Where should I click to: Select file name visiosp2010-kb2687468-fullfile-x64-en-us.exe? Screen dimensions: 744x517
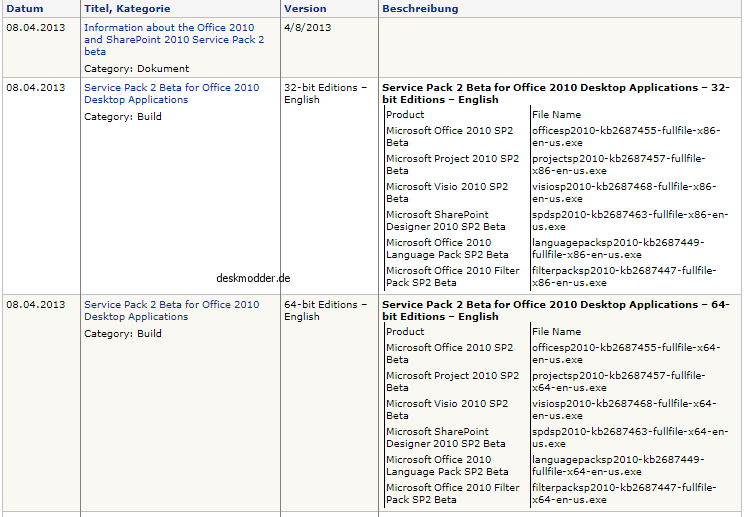[624, 409]
